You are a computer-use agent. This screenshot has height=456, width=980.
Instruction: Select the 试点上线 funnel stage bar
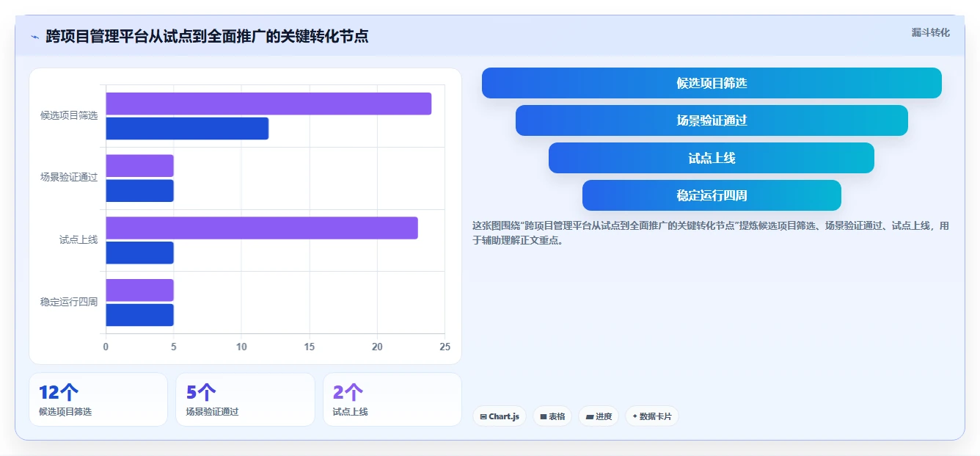click(712, 158)
